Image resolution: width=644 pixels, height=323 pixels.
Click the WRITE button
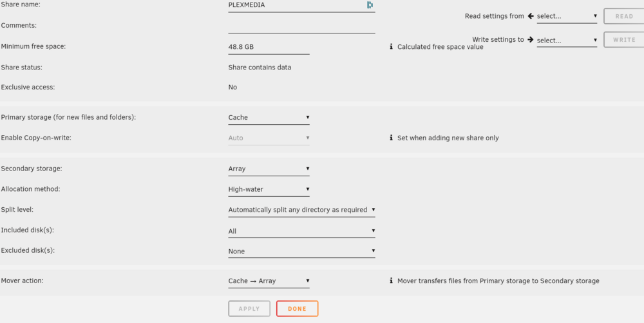coord(624,40)
